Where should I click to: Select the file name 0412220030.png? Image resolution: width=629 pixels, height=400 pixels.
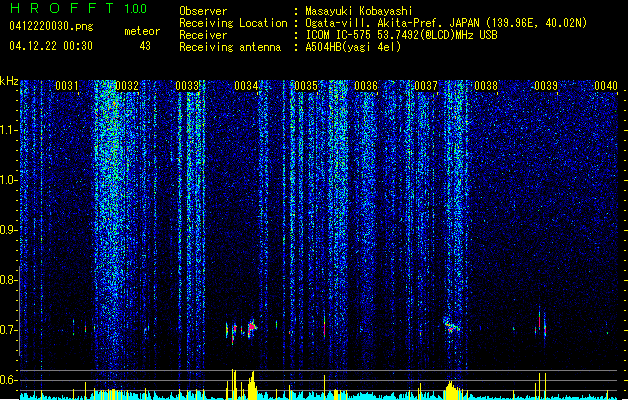51,26
